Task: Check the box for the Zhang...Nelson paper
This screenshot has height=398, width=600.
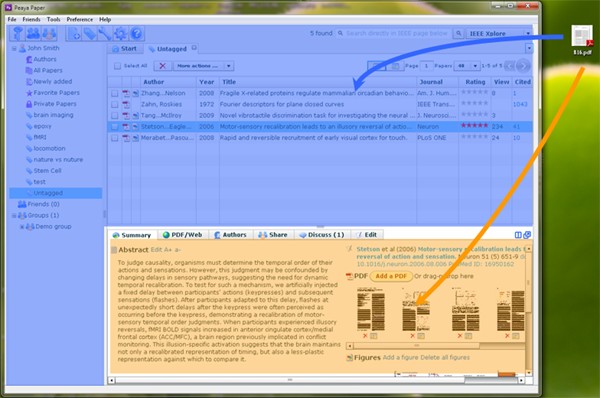Action: (114, 93)
